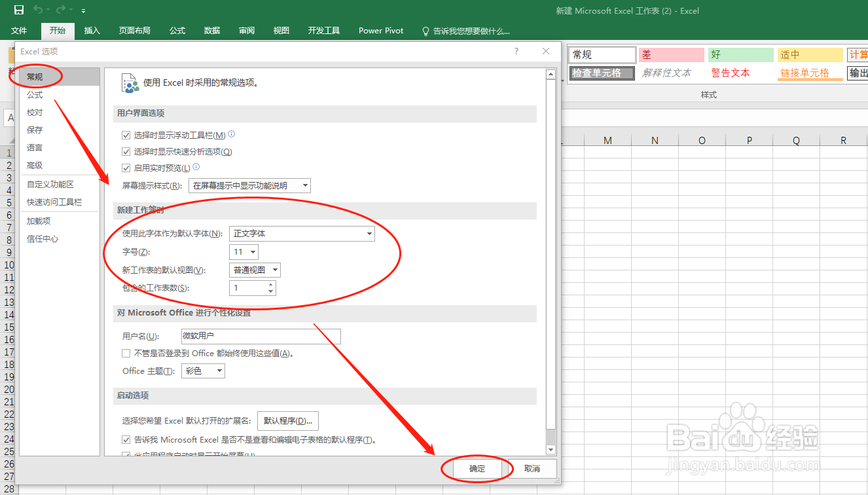Open the Office 主题 彩色 dropdown

click(x=203, y=371)
